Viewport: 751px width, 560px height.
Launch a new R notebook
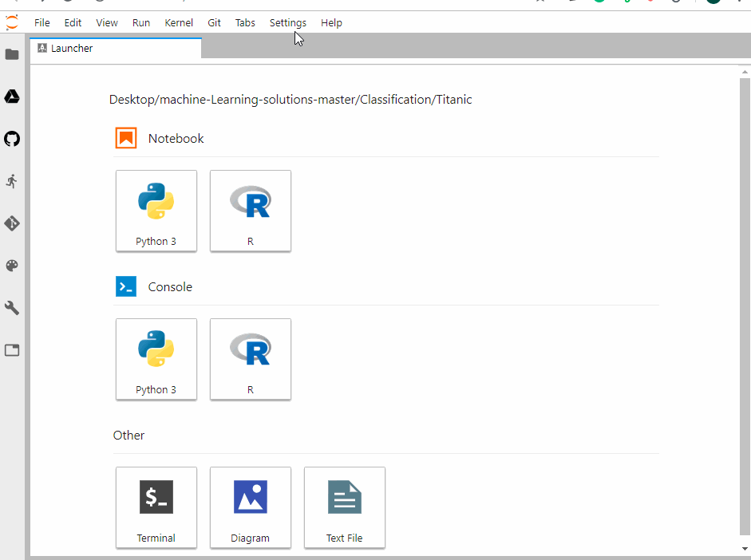(x=251, y=211)
